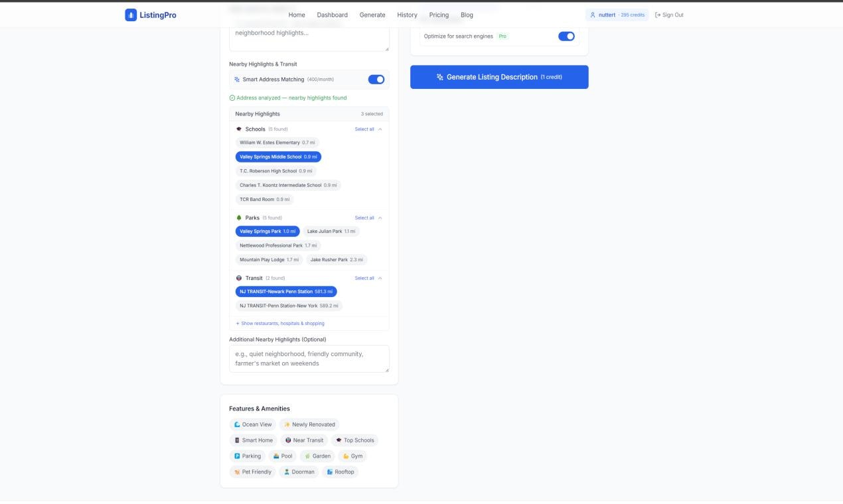This screenshot has width=843, height=504.
Task: Click the Sign Out arrow icon
Action: click(658, 15)
